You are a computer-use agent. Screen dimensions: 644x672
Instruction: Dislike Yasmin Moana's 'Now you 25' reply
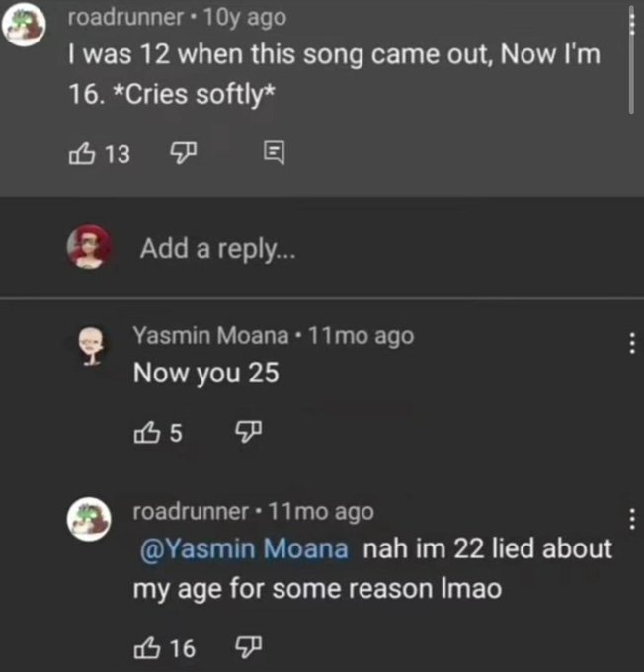249,432
